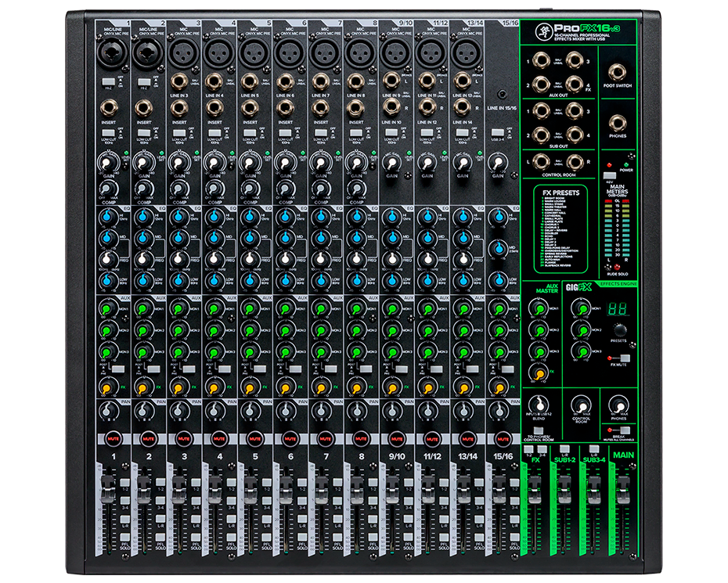Click LINE IN 3 jack
The width and height of the screenshot is (728, 583).
pyautogui.click(x=178, y=81)
